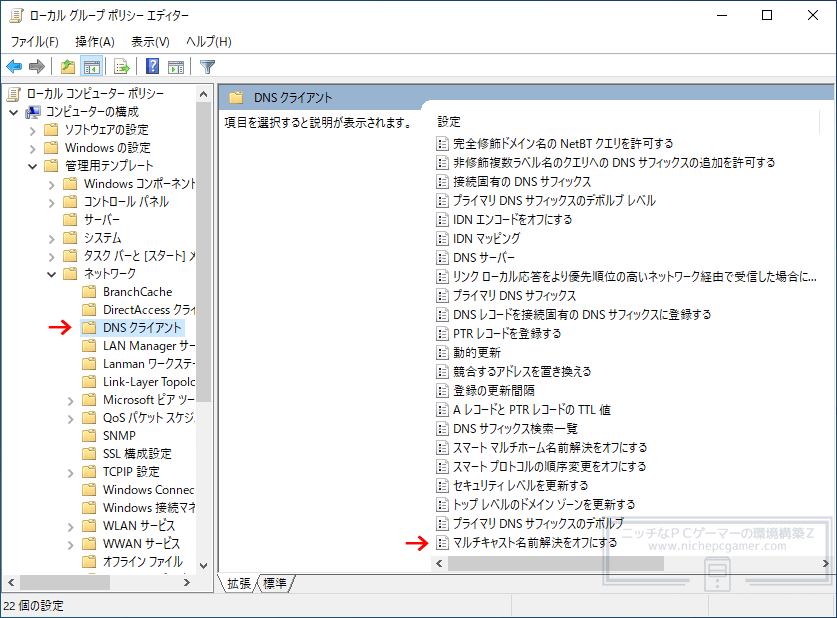Image resolution: width=837 pixels, height=618 pixels.
Task: Click settings list horizontal scroll-left arrow
Action: pyautogui.click(x=439, y=564)
